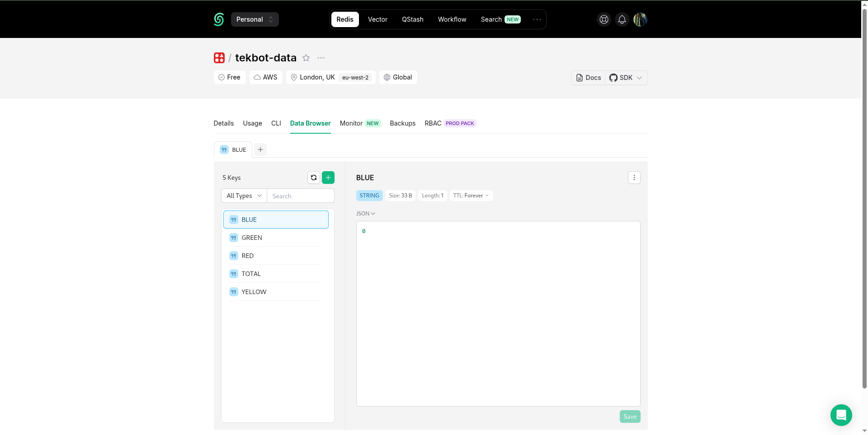This screenshot has height=435, width=868.
Task: Change the JSON display format dropdown
Action: click(366, 214)
